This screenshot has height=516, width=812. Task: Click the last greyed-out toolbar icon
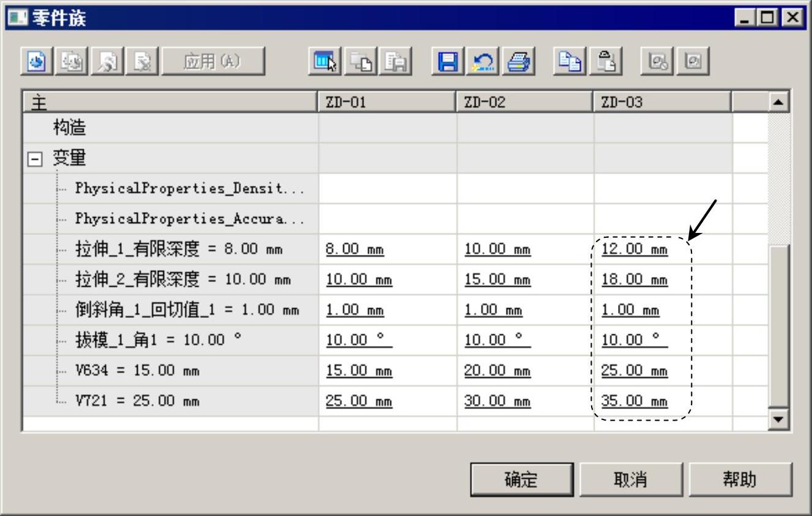[693, 62]
